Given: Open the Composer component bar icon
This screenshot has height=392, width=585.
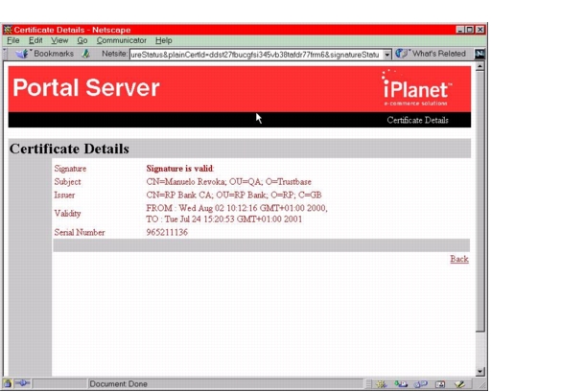Looking at the screenshot, I should pos(460,383).
